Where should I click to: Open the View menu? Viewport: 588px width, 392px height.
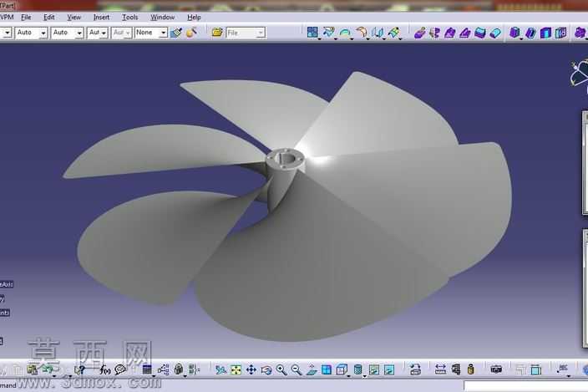tap(73, 18)
